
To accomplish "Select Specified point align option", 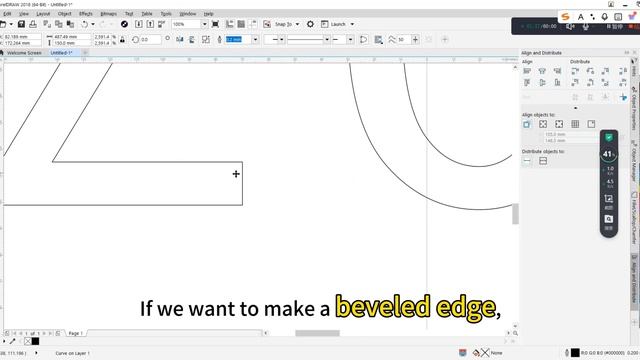I will [591, 124].
